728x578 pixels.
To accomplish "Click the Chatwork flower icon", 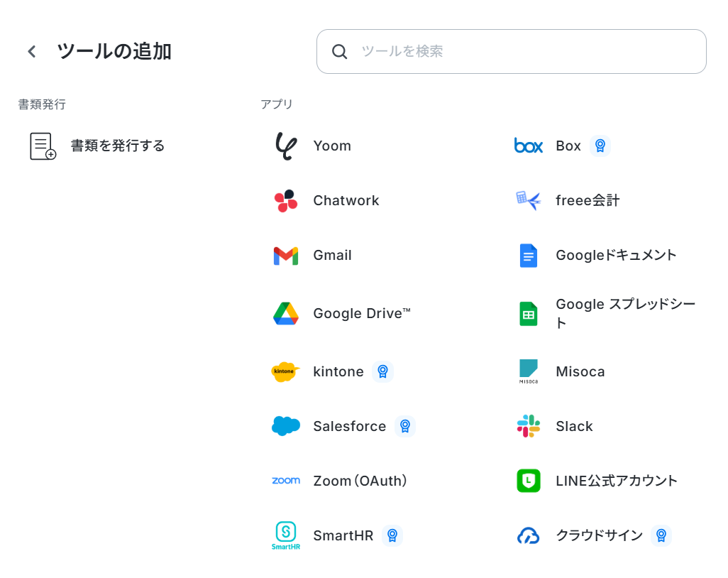I will 286,201.
